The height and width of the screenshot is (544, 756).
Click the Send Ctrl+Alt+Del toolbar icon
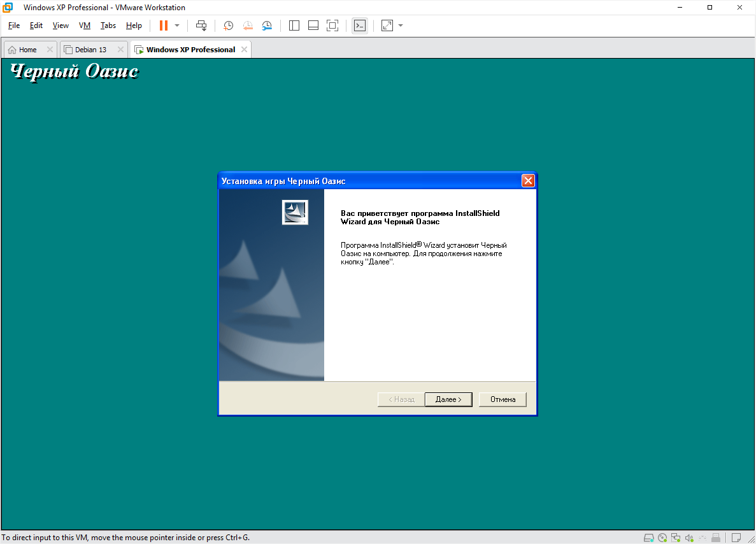(x=201, y=25)
